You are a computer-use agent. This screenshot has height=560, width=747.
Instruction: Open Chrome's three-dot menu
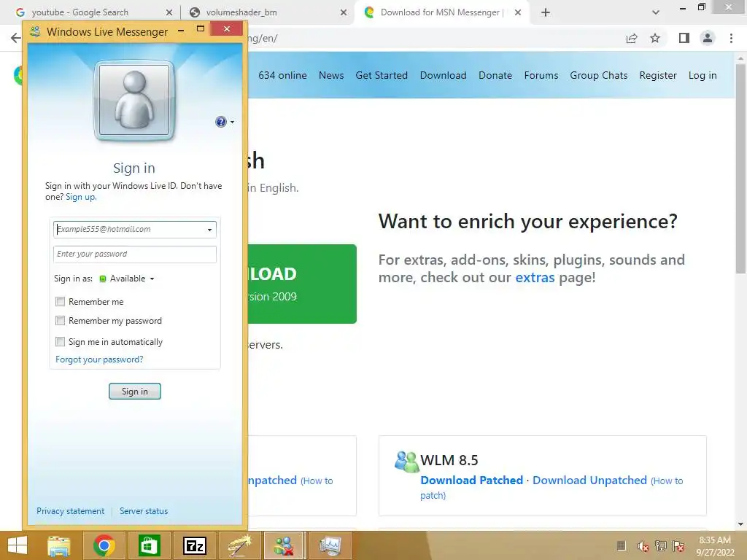(x=731, y=38)
